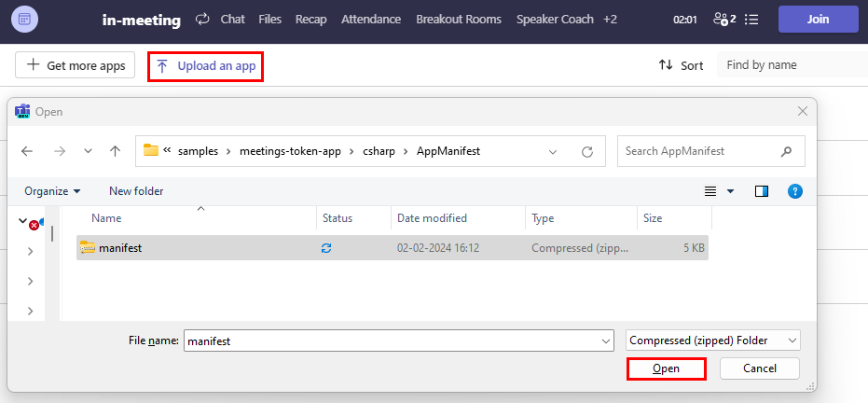Click the New folder button
This screenshot has height=403, width=868.
tap(136, 191)
